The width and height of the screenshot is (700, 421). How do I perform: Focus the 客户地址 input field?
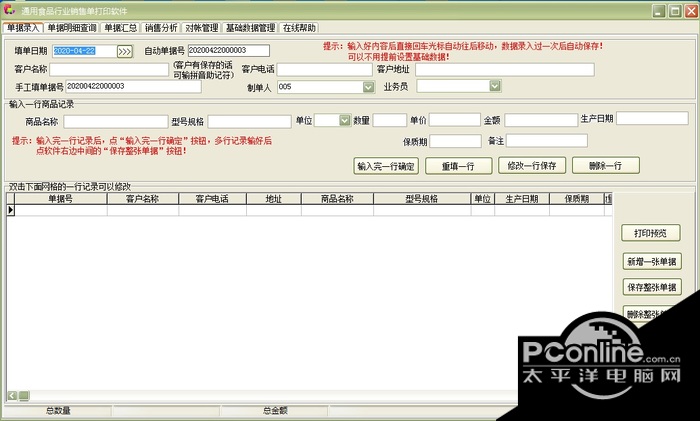505,69
